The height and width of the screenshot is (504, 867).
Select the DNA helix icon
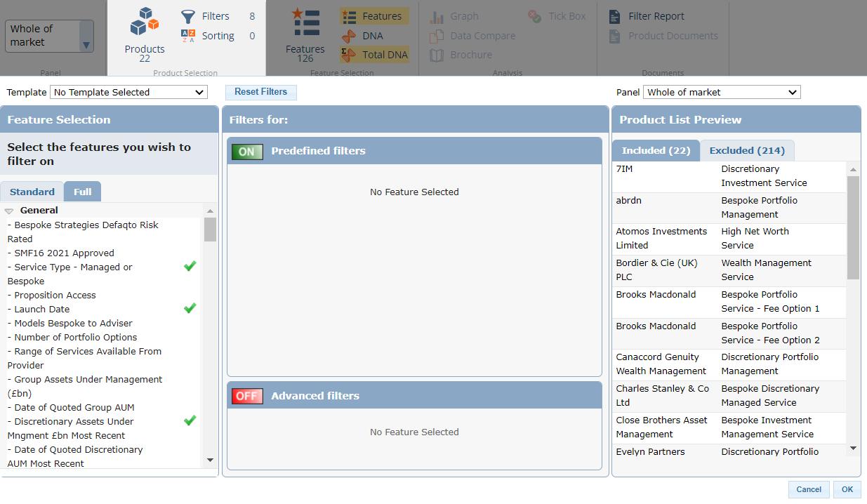(x=349, y=36)
